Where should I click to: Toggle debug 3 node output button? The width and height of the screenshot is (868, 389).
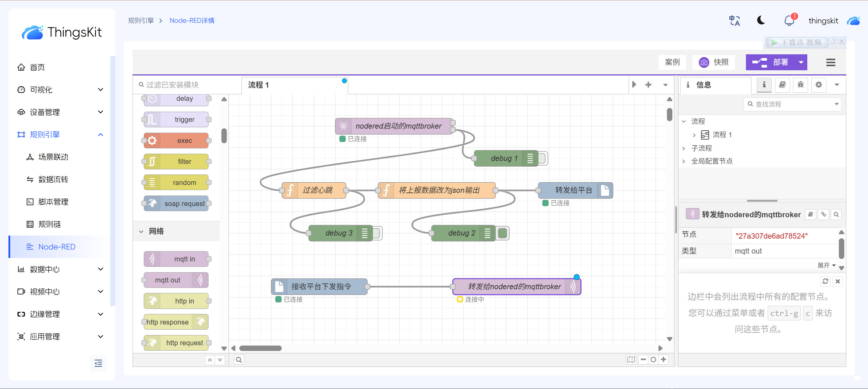(x=376, y=233)
